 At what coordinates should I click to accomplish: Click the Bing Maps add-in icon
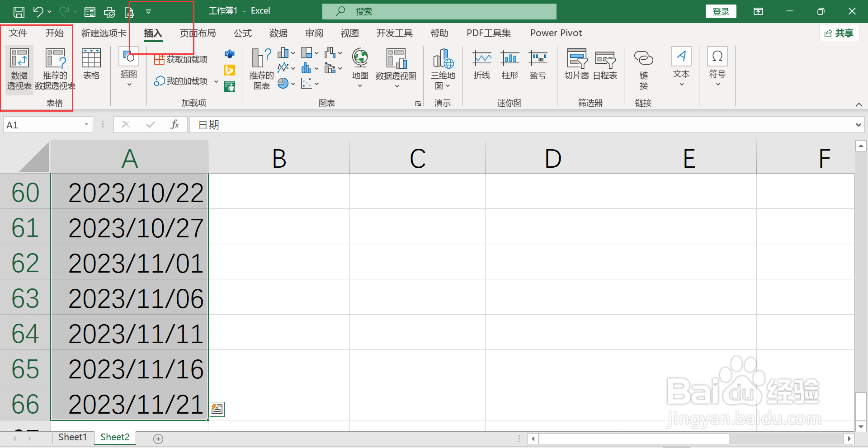point(230,70)
